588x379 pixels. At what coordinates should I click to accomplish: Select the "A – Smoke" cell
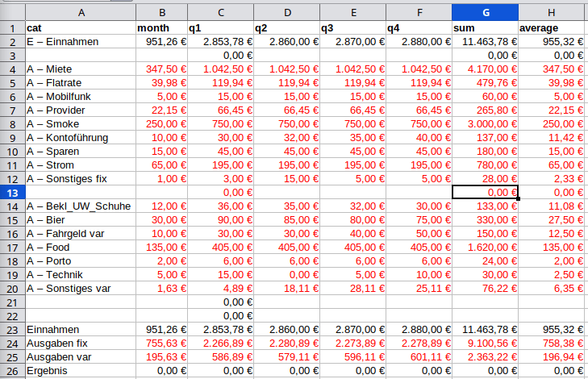[x=80, y=124]
